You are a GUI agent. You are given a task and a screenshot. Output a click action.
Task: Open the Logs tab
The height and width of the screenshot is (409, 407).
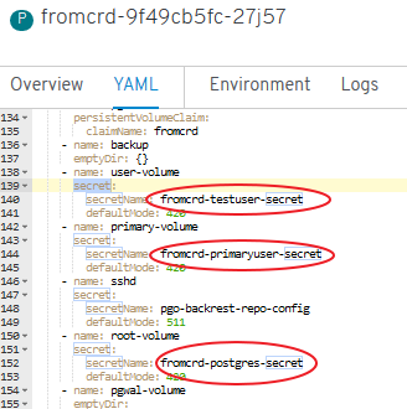(360, 84)
